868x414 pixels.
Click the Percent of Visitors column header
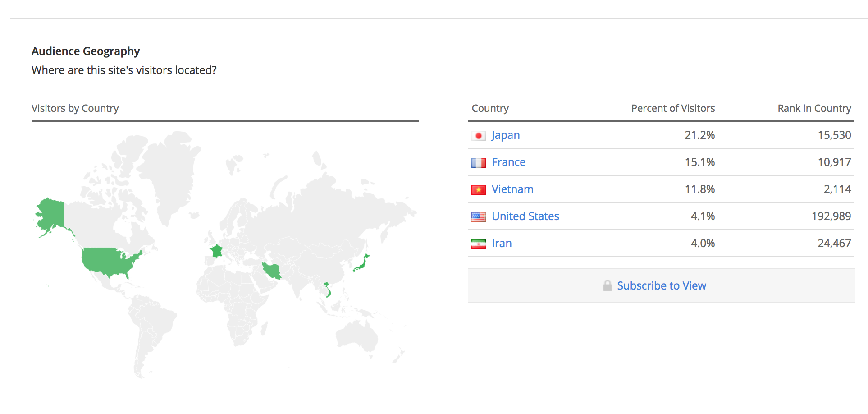click(x=672, y=108)
